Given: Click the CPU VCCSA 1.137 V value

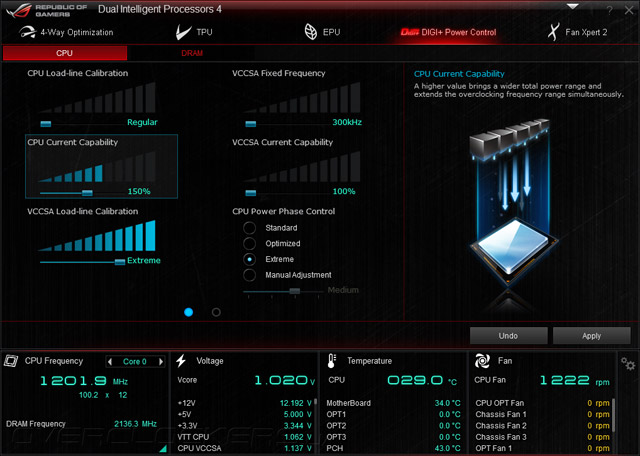Looking at the screenshot, I should pyautogui.click(x=298, y=448).
